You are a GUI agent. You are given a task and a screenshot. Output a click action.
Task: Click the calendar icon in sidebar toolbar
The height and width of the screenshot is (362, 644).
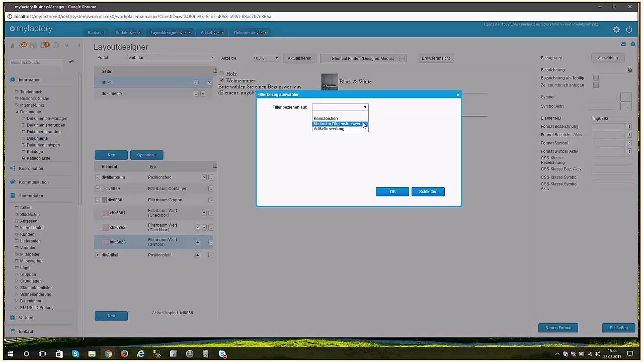[34, 45]
